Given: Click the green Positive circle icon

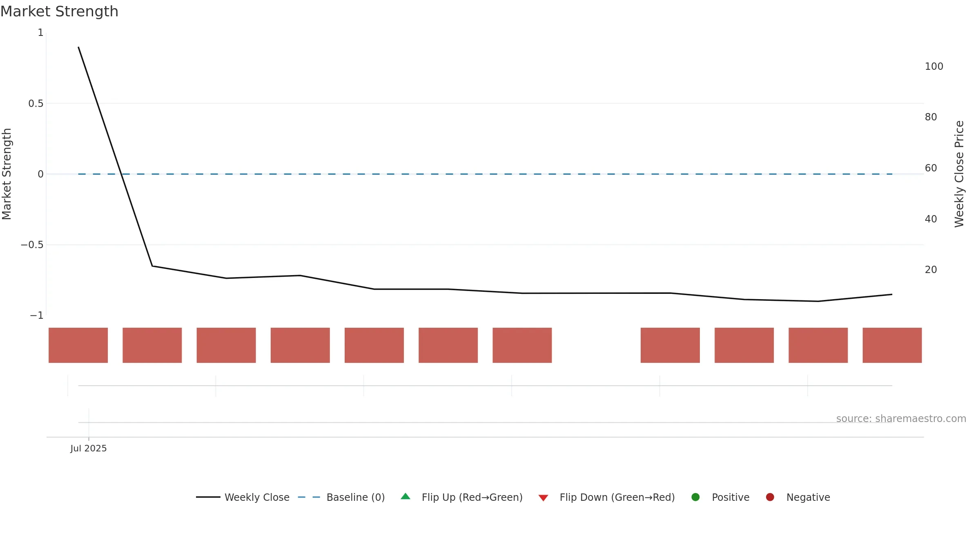Looking at the screenshot, I should point(696,497).
